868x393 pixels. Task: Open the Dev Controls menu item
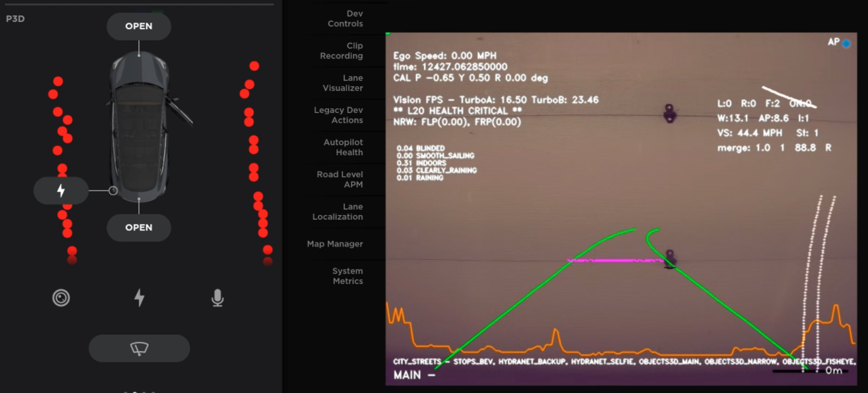coord(345,19)
